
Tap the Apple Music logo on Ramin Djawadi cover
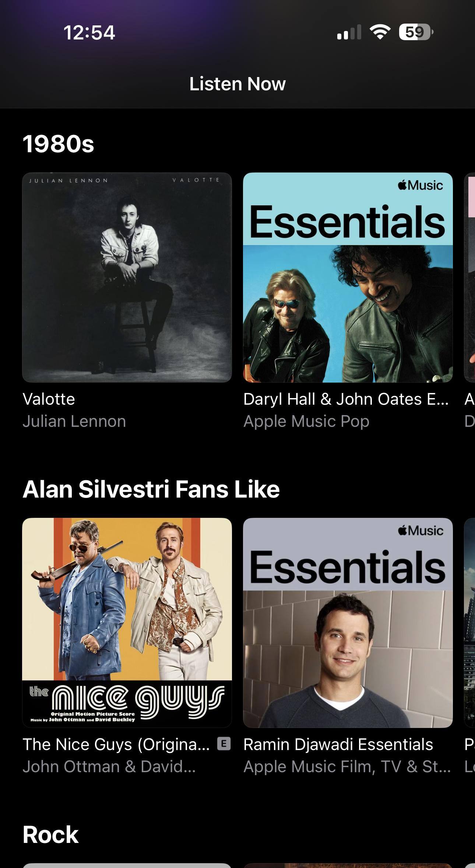click(421, 530)
